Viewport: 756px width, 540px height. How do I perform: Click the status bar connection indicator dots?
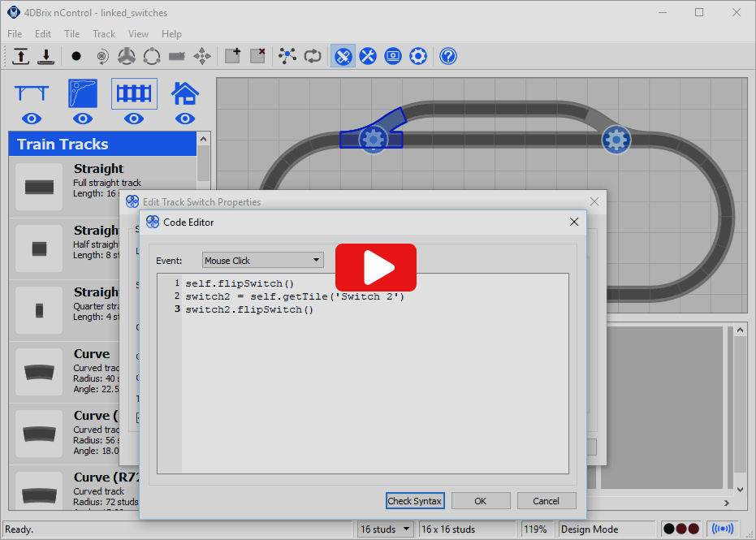tap(681, 529)
